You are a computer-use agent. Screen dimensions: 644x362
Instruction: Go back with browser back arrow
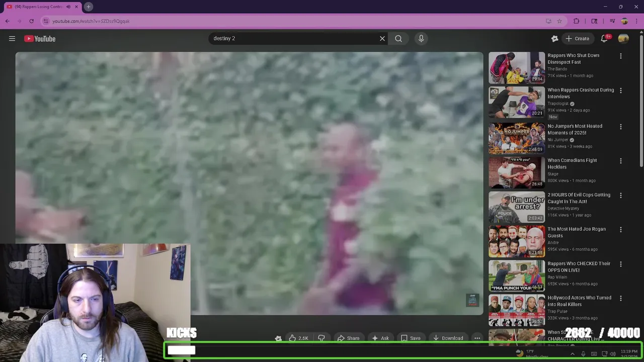[8, 21]
